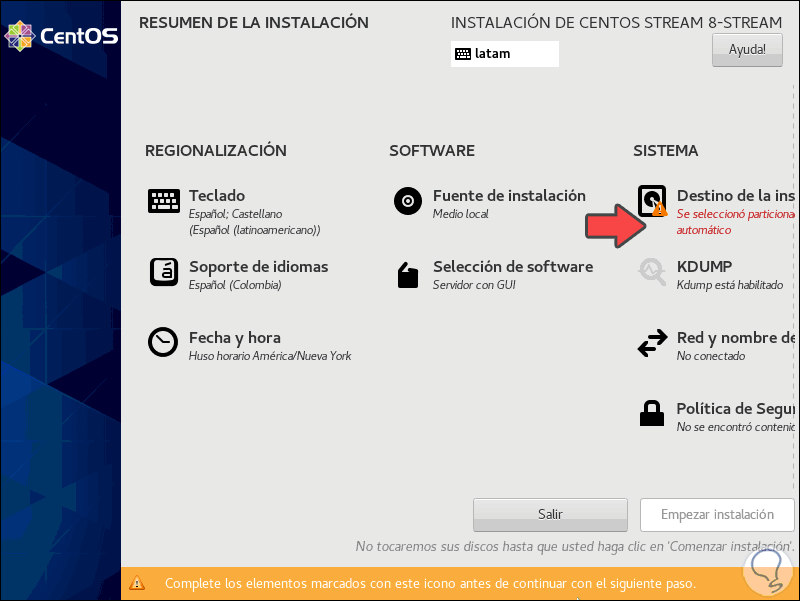The width and height of the screenshot is (800, 601).
Task: Click red 'automático' partitioning warning text
Action: tap(704, 230)
